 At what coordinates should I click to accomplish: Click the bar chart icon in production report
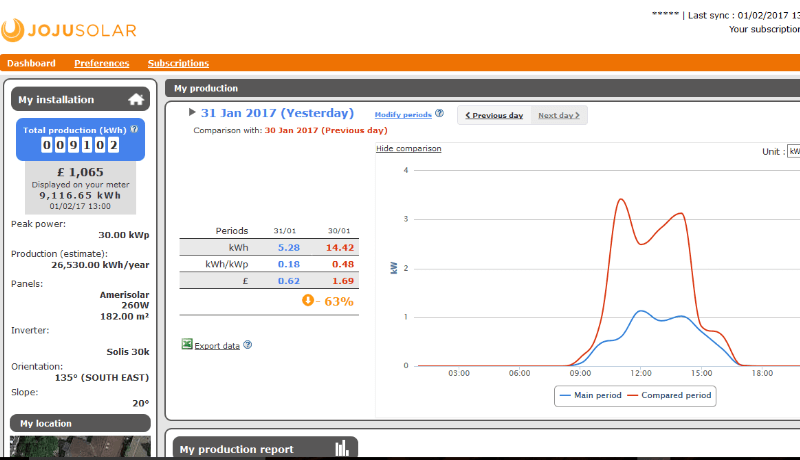(341, 448)
